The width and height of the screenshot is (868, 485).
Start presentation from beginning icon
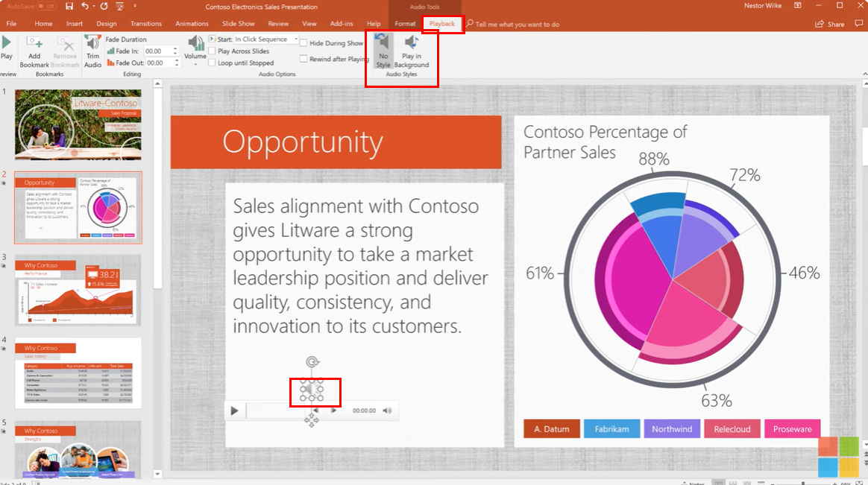click(119, 6)
